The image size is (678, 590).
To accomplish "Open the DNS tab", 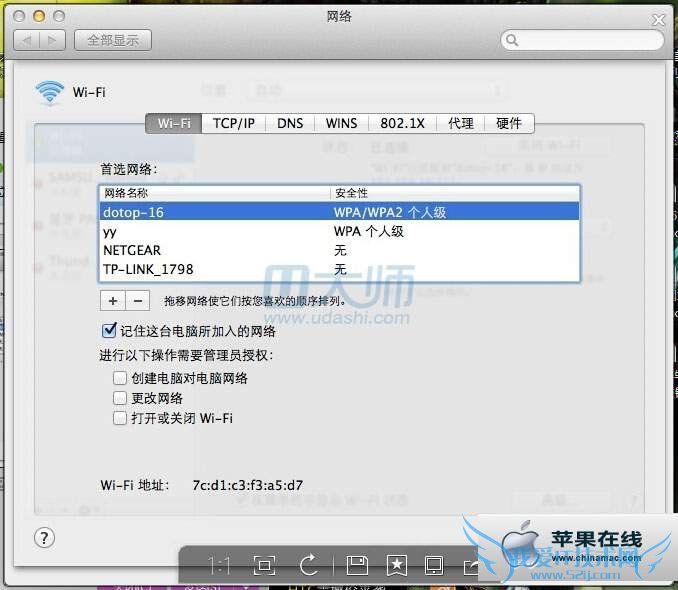I will click(x=290, y=124).
